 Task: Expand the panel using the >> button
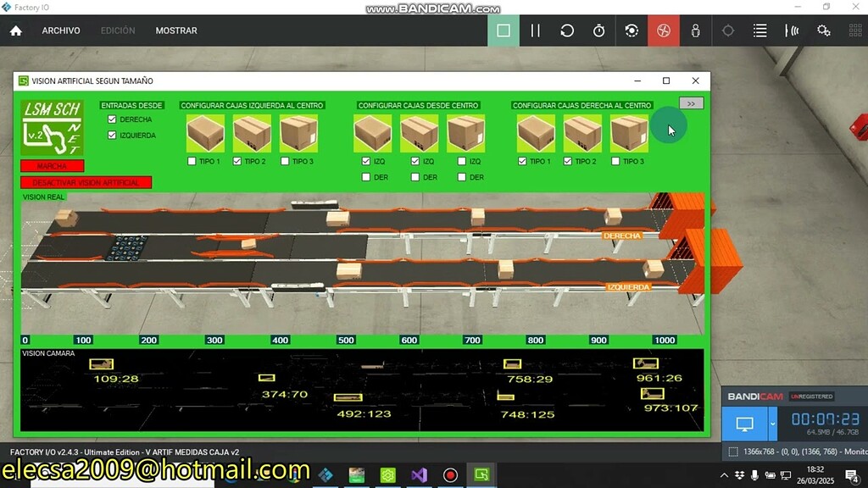[x=691, y=103]
